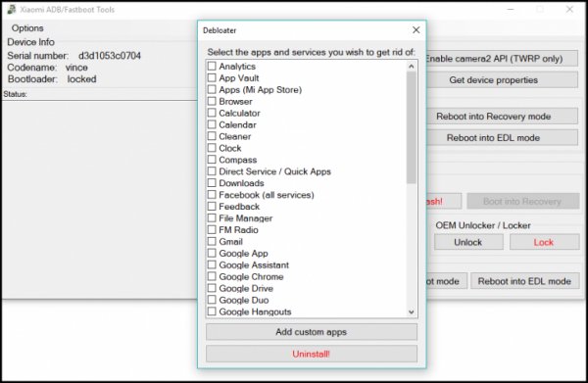Screen dimensions: 588x383
Task: Tick Facebook (all services) checkbox
Action: click(212, 195)
